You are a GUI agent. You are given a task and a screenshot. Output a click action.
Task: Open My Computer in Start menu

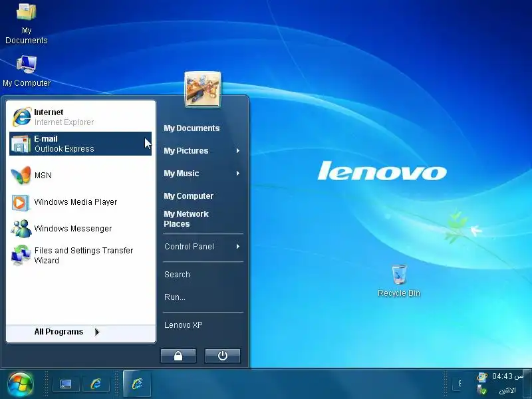point(203,196)
